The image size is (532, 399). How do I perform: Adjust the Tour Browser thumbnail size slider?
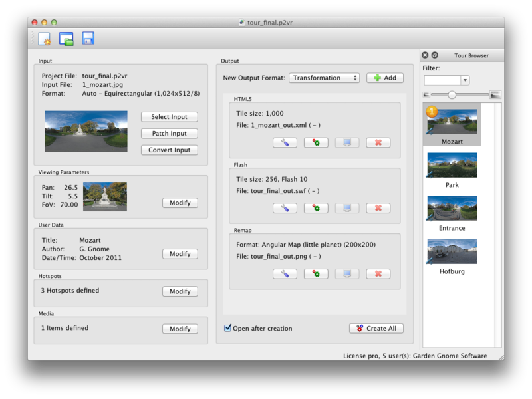(452, 95)
